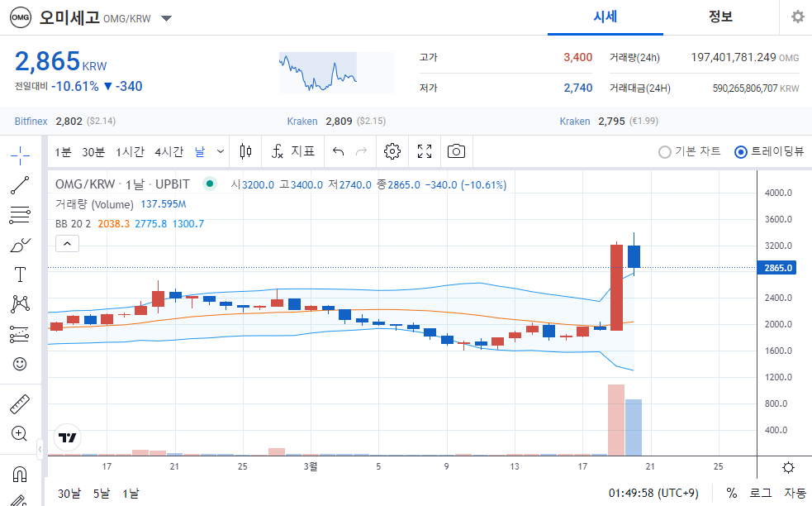
Task: Click the current price 2,865 KRW
Action: pyautogui.click(x=60, y=62)
